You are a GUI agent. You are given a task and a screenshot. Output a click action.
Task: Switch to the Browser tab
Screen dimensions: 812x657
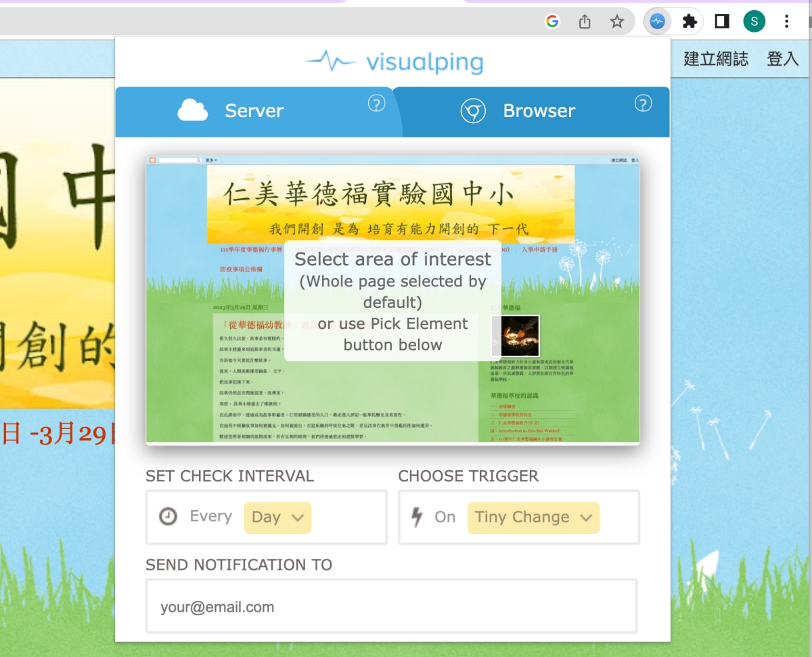tap(532, 112)
